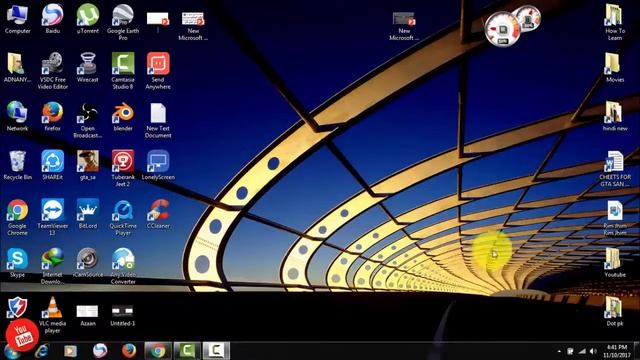This screenshot has height=360, width=640.
Task: Open the CCleaner shortcut
Action: pyautogui.click(x=158, y=213)
